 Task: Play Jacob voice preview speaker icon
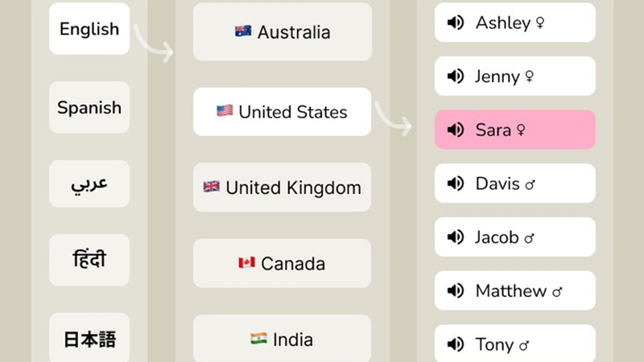tap(456, 237)
